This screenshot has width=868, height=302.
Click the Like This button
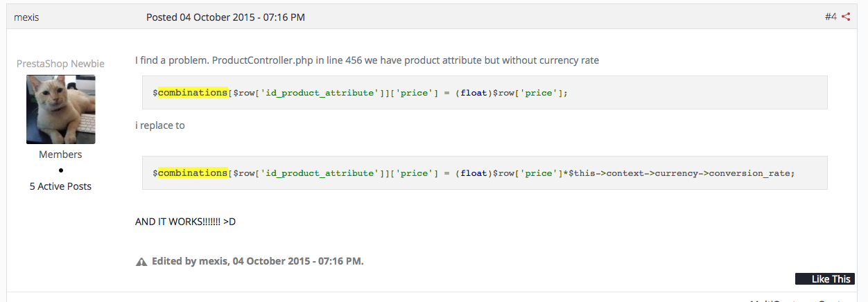pyautogui.click(x=825, y=279)
